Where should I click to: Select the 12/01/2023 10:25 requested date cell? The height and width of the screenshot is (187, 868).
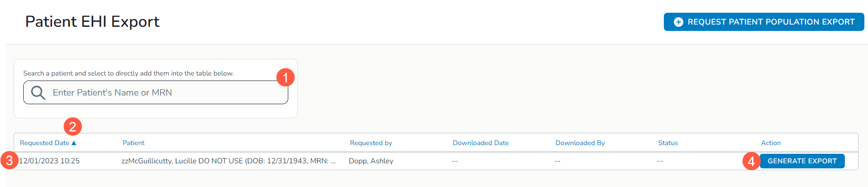point(49,161)
